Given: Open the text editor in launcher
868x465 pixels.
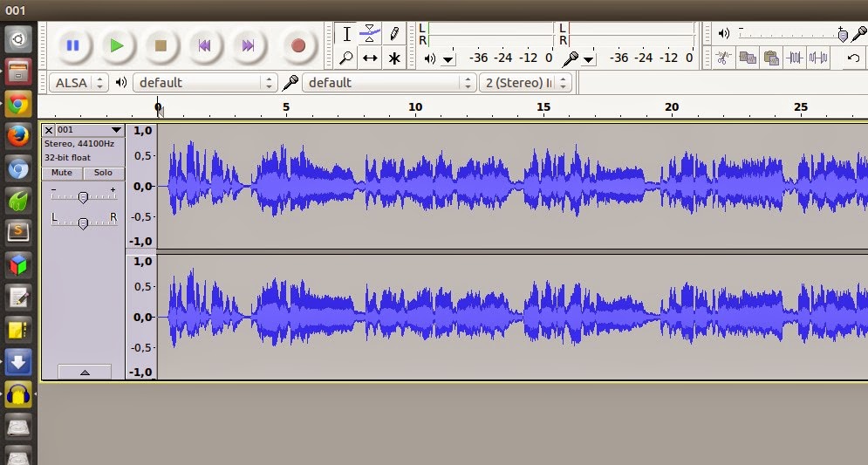Looking at the screenshot, I should [18, 297].
